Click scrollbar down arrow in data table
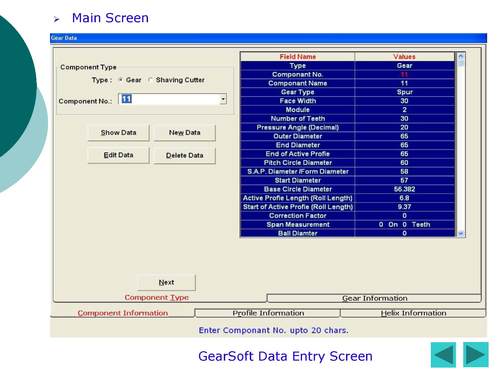This screenshot has height=375, width=500. point(461,233)
